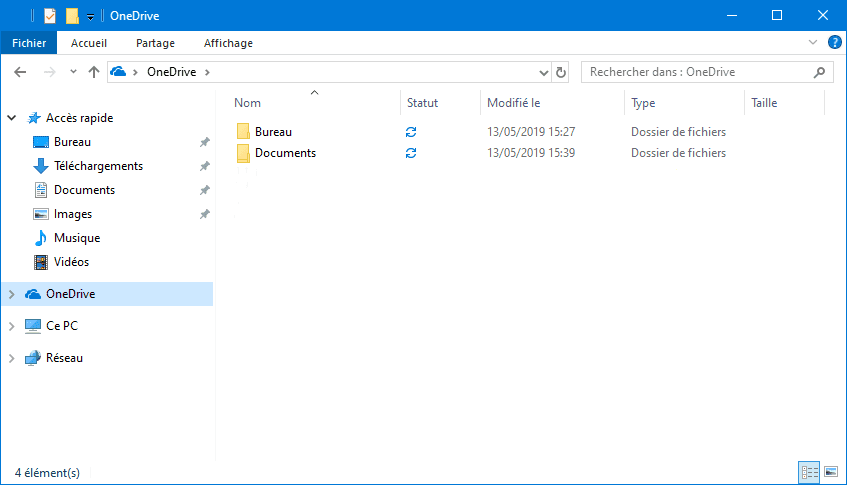The height and width of the screenshot is (485, 847).
Task: Open the Téléchargements folder in quick access
Action: (98, 166)
